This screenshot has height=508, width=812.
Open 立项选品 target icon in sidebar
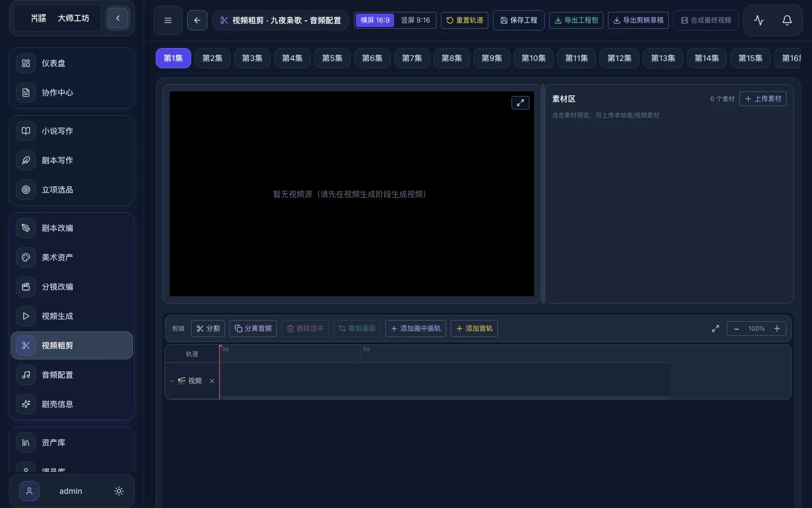26,190
